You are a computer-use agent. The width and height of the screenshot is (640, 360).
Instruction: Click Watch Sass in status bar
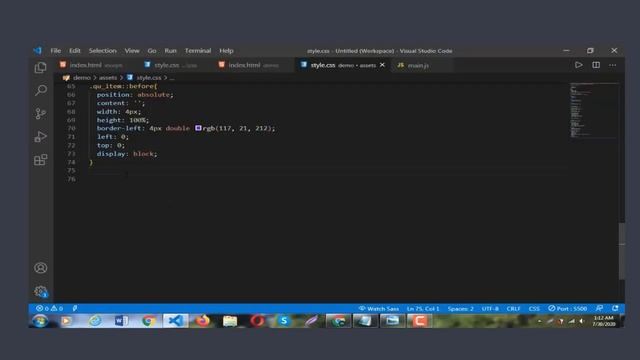(x=378, y=309)
